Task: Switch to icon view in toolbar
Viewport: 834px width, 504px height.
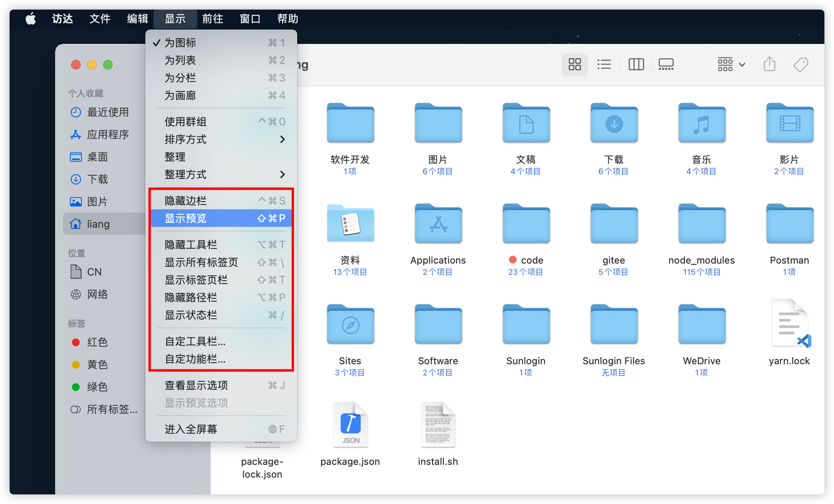Action: point(574,64)
